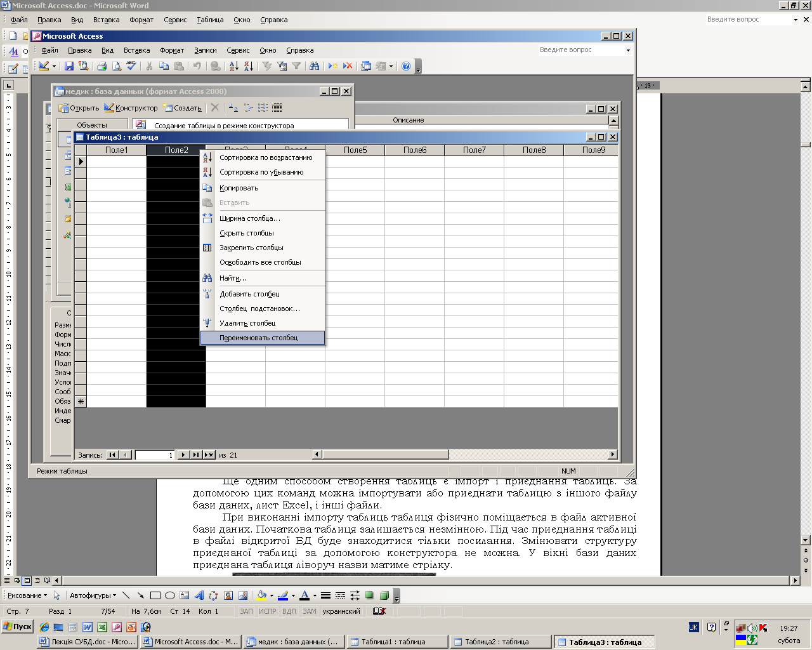
Task: Click the Создать button in database window
Action: tap(183, 108)
